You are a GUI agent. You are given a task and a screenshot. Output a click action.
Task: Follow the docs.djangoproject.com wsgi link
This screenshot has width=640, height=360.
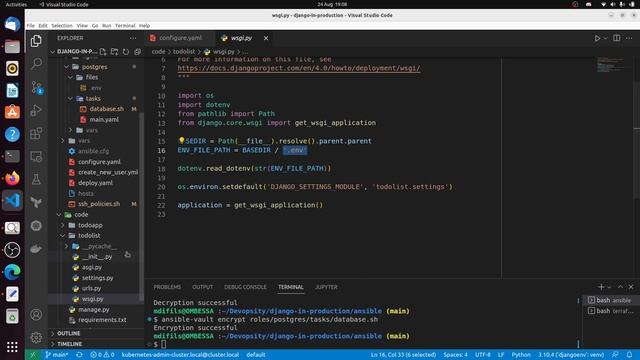(298, 68)
